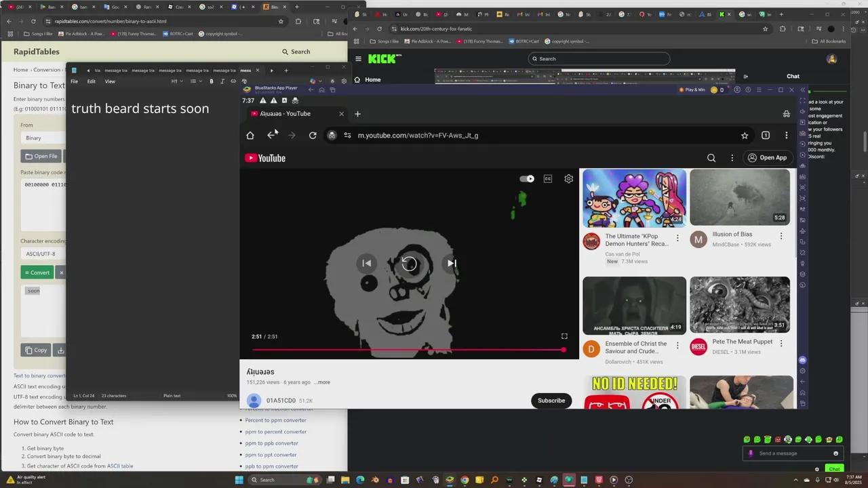Image resolution: width=868 pixels, height=488 pixels.
Task: Open the ASCII table link on RapidTables
Action: [120, 466]
